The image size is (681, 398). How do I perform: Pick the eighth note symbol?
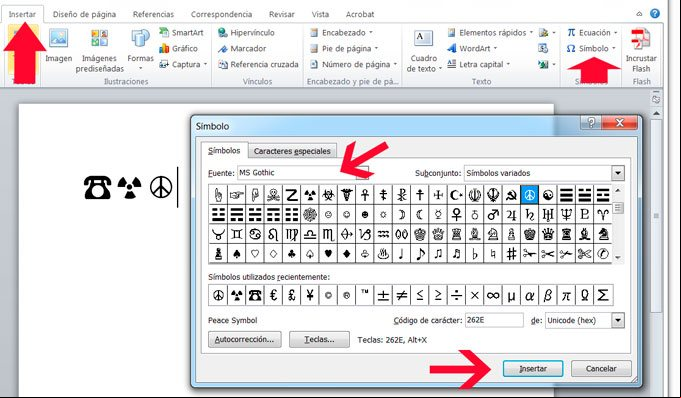click(420, 254)
